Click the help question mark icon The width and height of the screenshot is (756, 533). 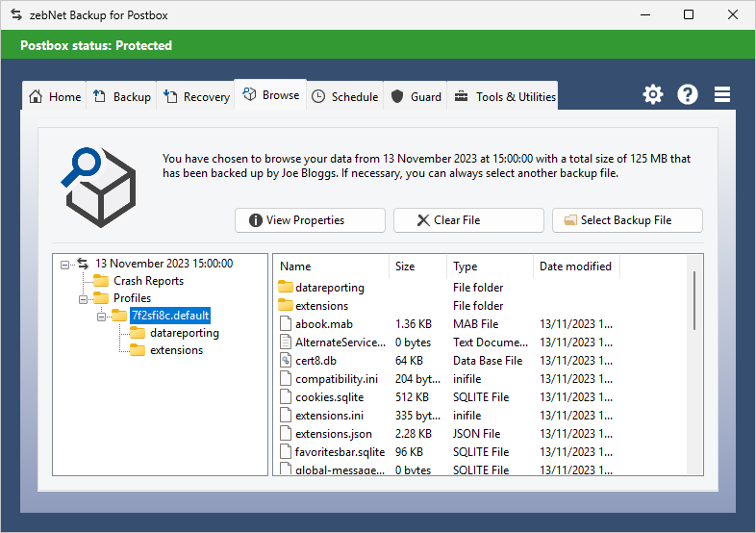(688, 94)
